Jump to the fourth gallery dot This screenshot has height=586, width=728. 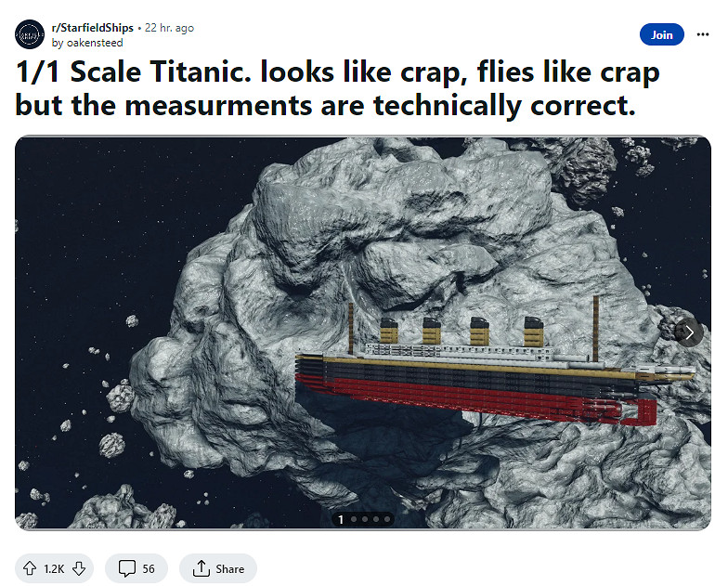[375, 519]
